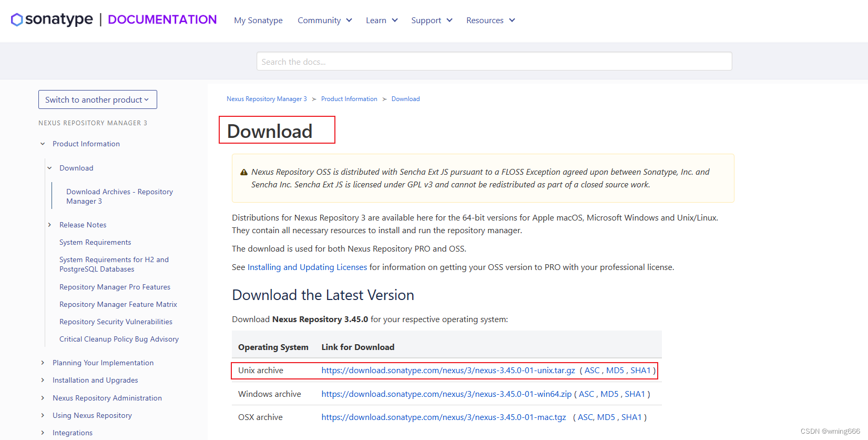Click the Unix archive cell
Screen dimensions: 868x440
[261, 371]
